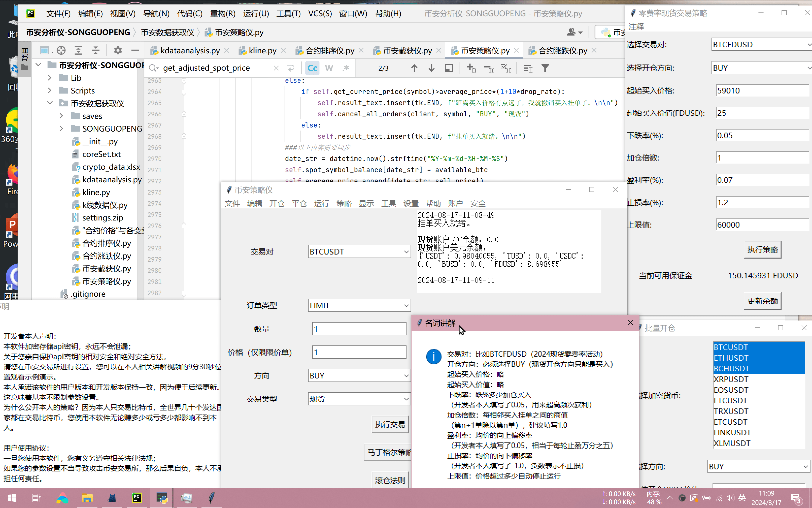Click 币安数据获取仪 breadcrumb
The width and height of the screenshot is (812, 508).
[x=167, y=32]
